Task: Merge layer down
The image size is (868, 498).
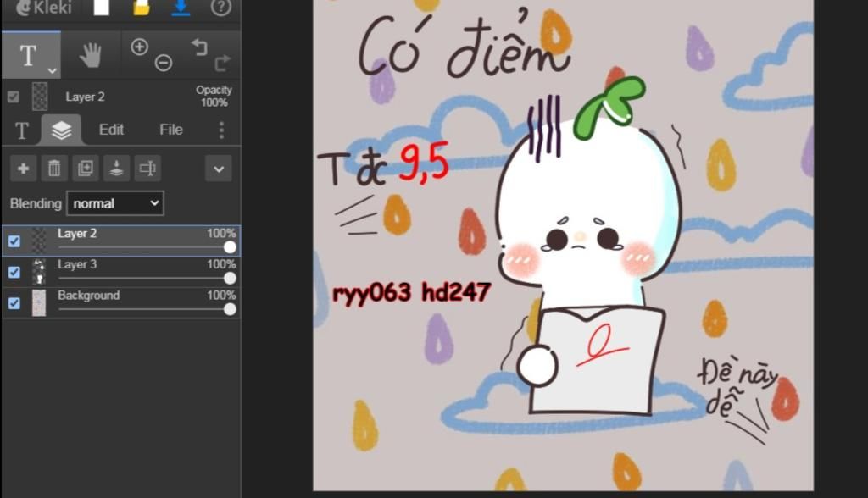Action: point(116,169)
